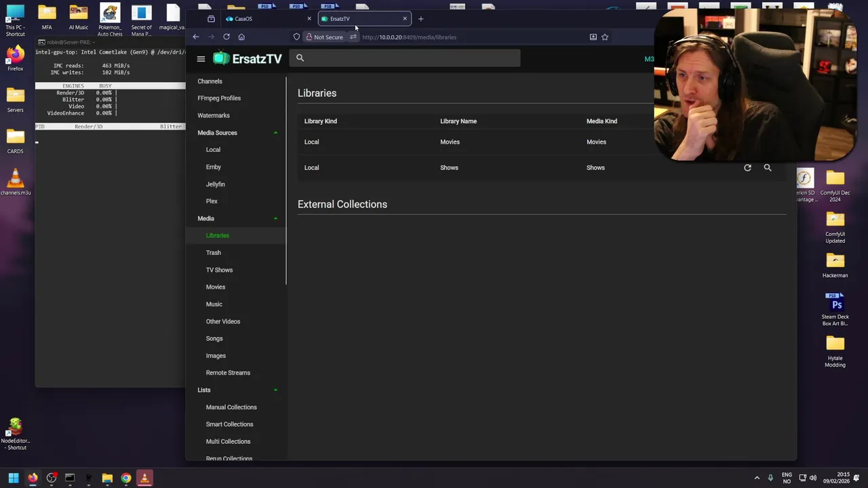Click the Not Secure site info badge
Screen dimensions: 868x488
[324, 37]
